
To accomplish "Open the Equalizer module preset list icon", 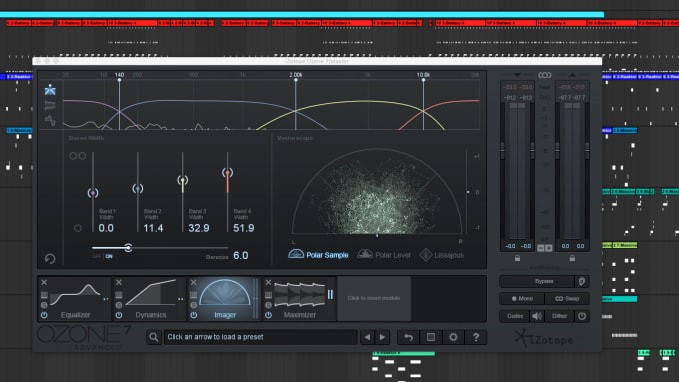I will tap(44, 295).
